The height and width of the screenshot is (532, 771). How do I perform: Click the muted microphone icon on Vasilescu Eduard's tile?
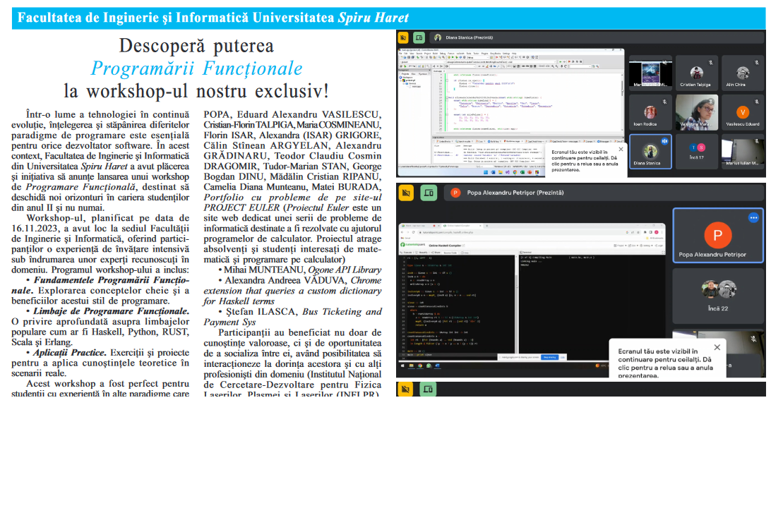tap(755, 101)
